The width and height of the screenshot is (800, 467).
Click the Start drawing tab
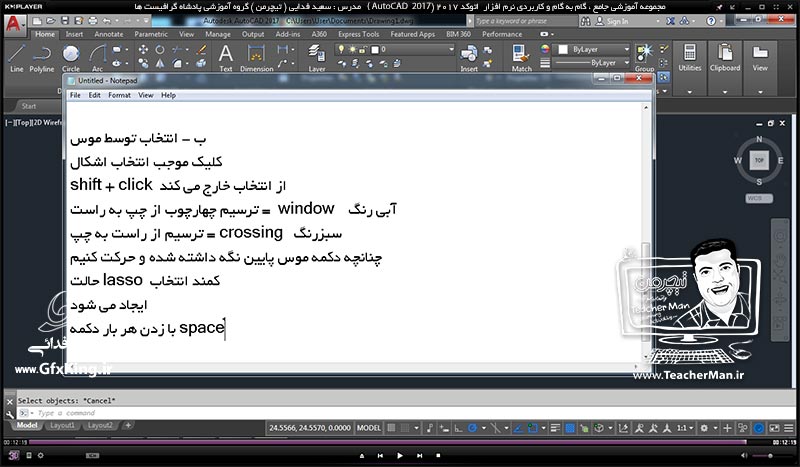tap(29, 106)
